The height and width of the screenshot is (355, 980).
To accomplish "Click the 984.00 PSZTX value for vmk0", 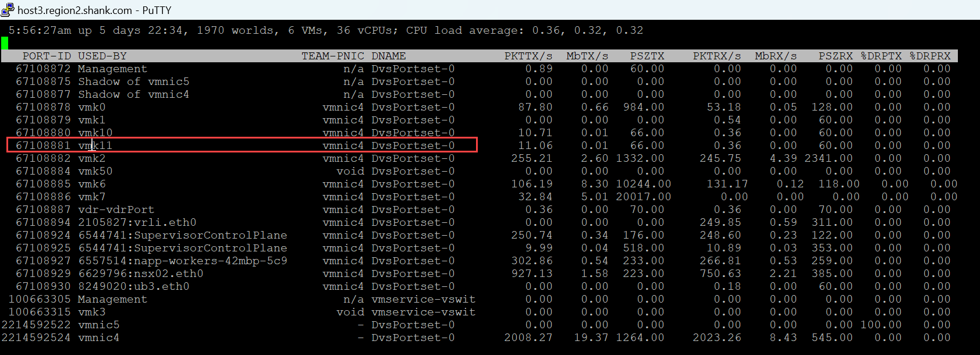I will point(644,107).
